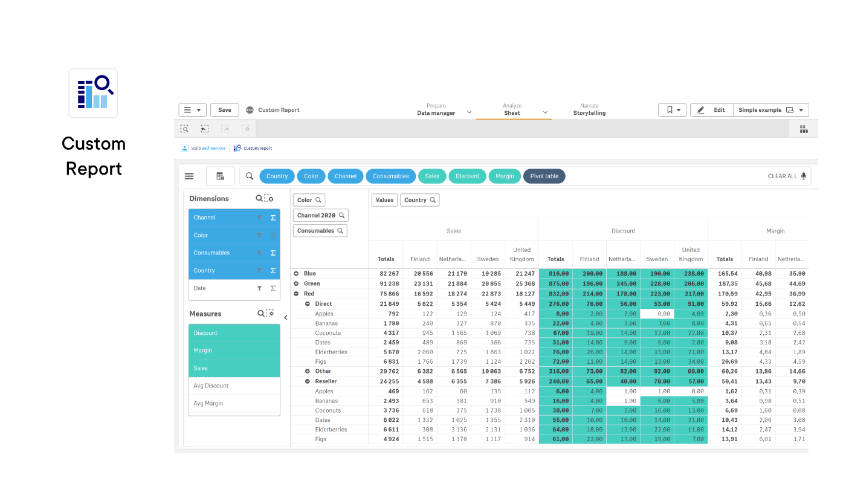
Task: Click the three-dot app info icon
Action: [x=250, y=110]
